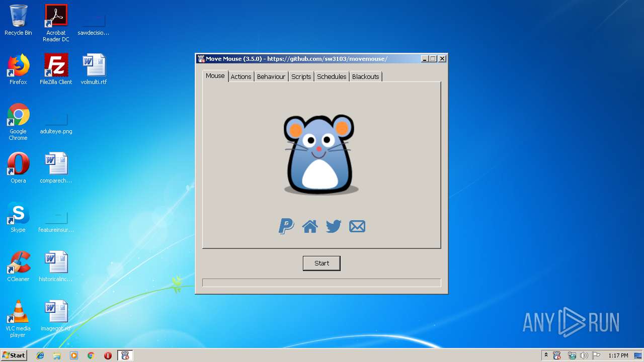
Task: Select the CCleaner desktop shortcut
Action: (18, 266)
